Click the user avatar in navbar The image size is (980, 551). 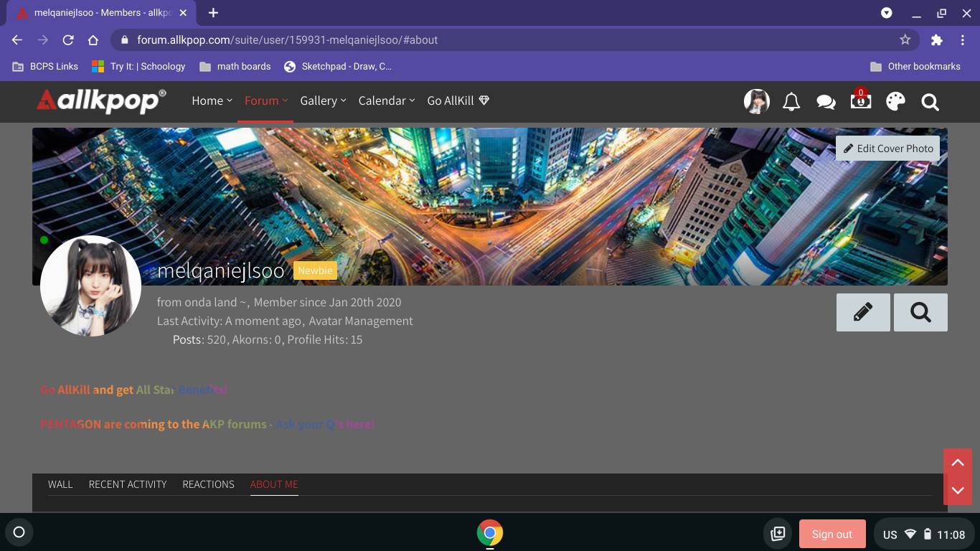tap(757, 102)
